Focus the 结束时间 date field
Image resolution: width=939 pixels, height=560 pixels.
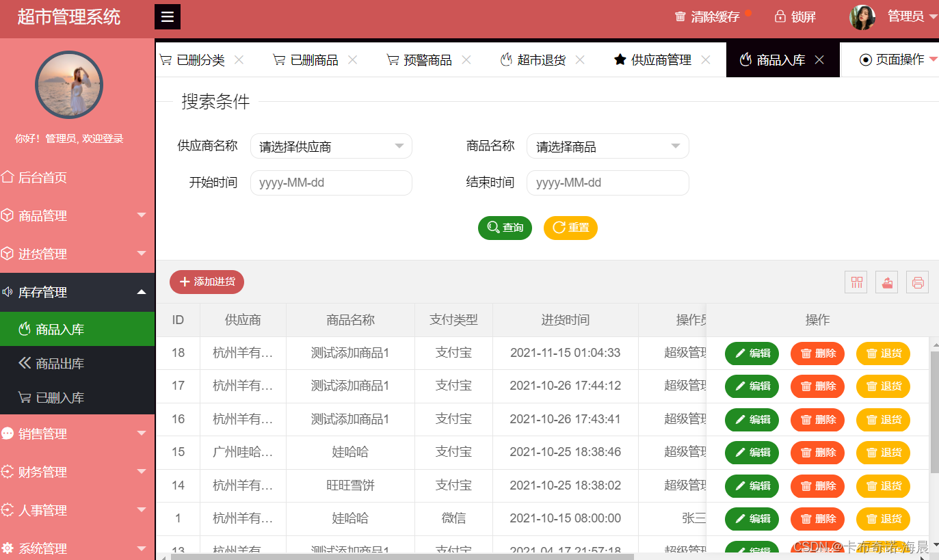pyautogui.click(x=607, y=183)
